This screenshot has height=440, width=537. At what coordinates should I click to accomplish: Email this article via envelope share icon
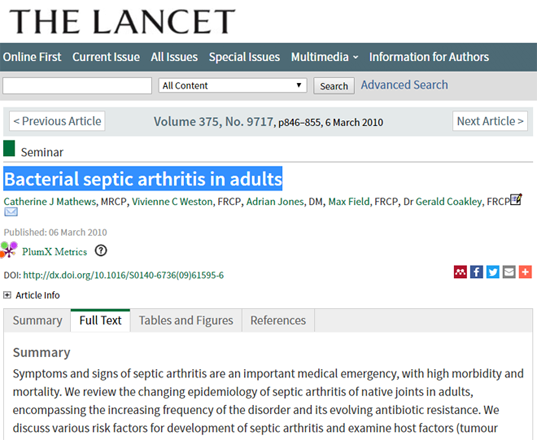click(509, 272)
